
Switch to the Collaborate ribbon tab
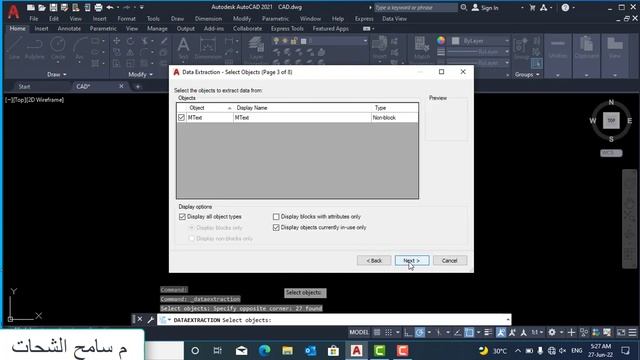click(247, 29)
